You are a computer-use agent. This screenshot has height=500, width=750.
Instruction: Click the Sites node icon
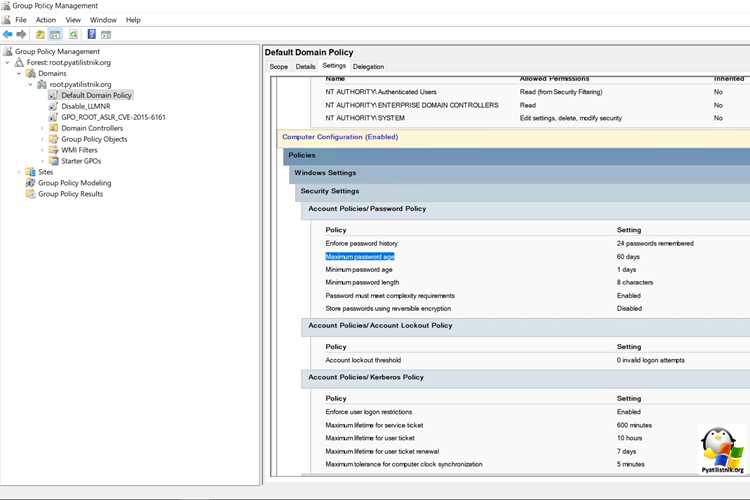[x=31, y=172]
